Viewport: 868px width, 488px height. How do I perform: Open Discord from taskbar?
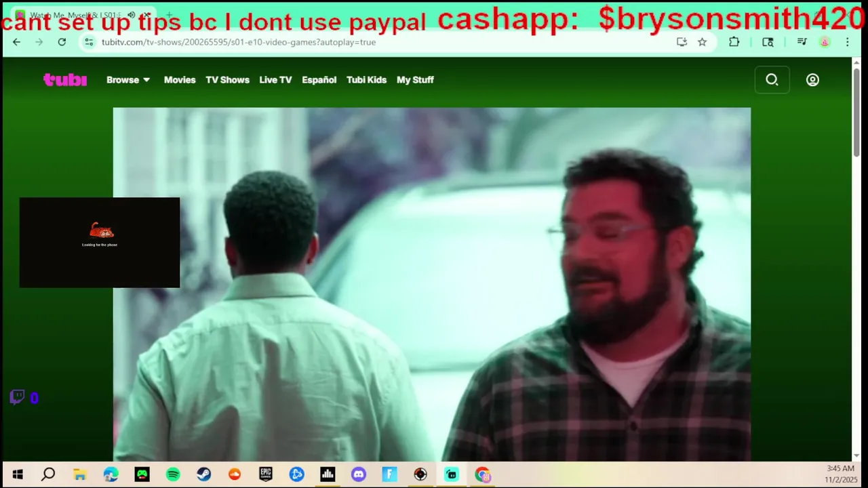coord(359,474)
